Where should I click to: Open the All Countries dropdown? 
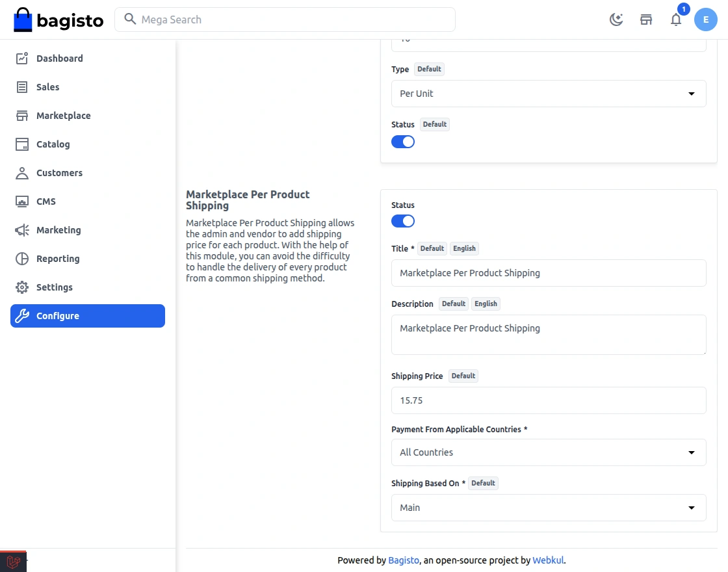click(x=549, y=452)
